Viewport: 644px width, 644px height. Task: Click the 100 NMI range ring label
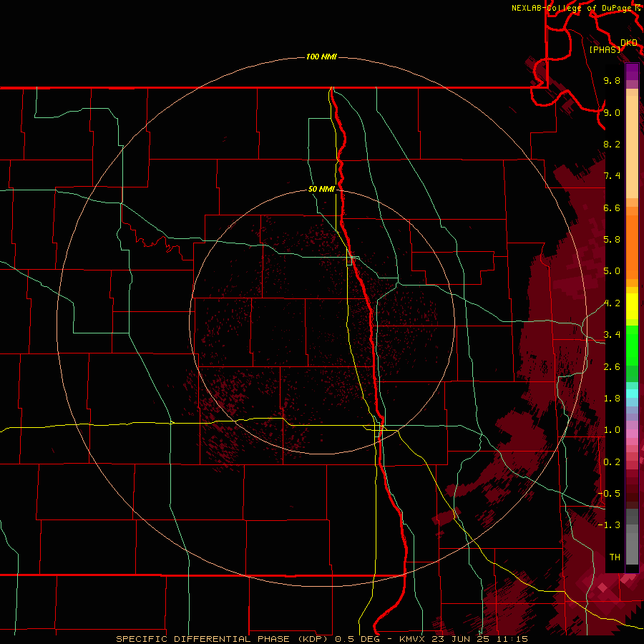click(321, 57)
